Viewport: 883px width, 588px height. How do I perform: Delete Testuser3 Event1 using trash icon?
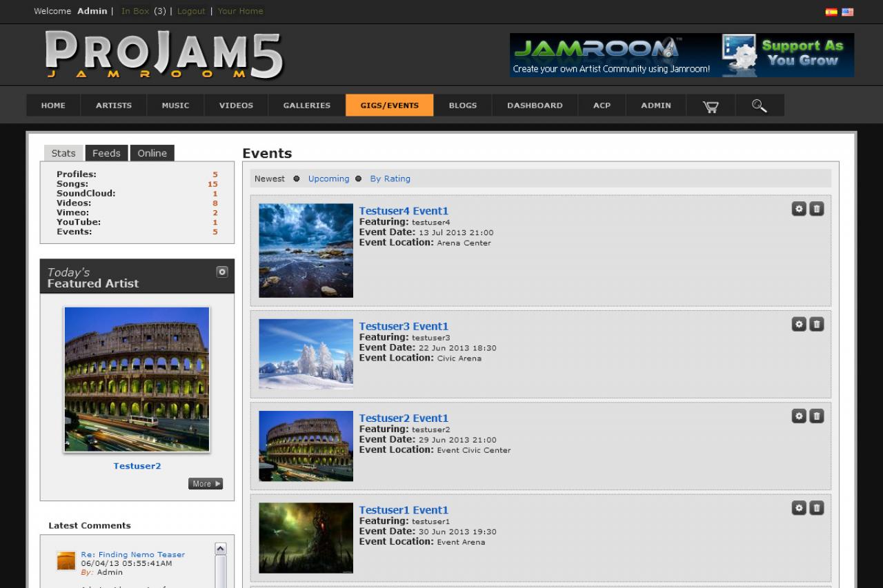tap(816, 324)
